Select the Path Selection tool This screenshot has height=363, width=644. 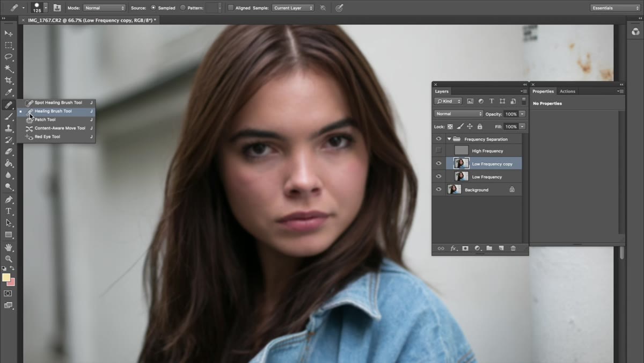click(x=9, y=223)
